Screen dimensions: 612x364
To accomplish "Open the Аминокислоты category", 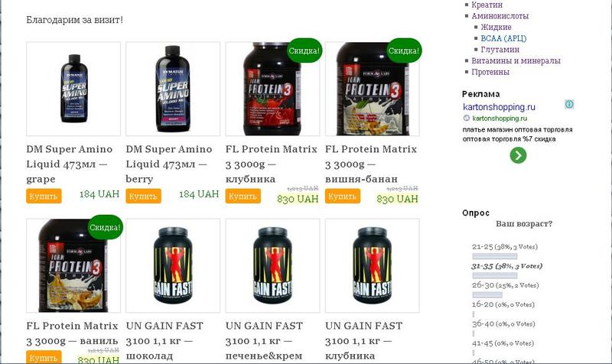I will [500, 16].
